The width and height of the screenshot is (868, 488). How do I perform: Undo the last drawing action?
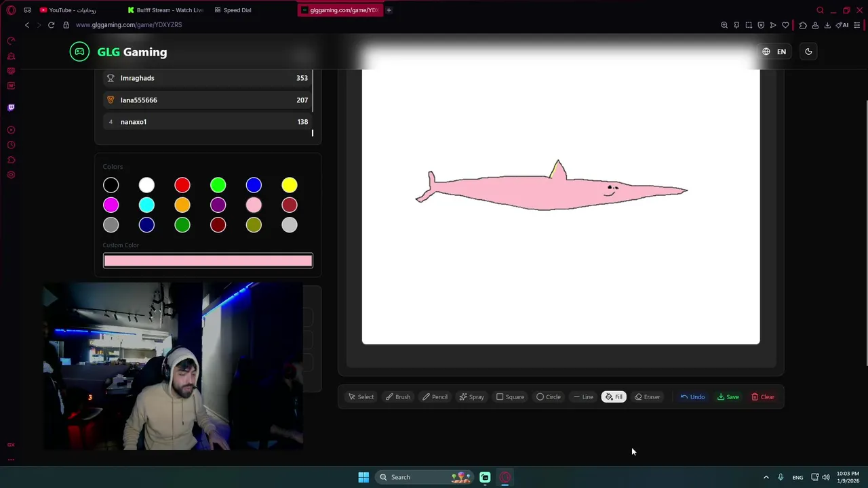click(x=692, y=397)
